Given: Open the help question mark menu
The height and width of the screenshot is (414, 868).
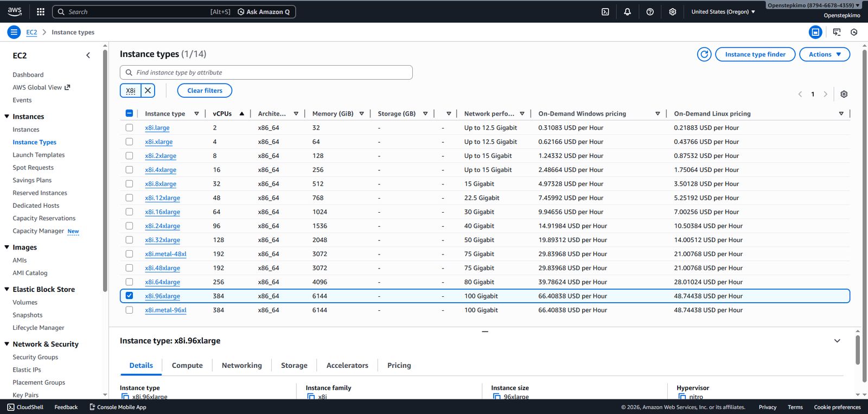Looking at the screenshot, I should click(x=650, y=11).
